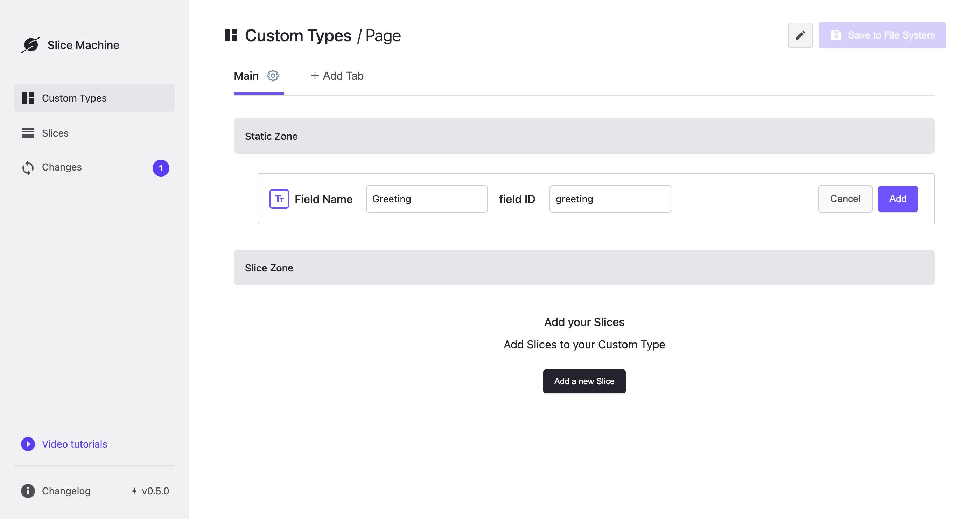
Task: Switch to the Main tab
Action: coord(246,75)
